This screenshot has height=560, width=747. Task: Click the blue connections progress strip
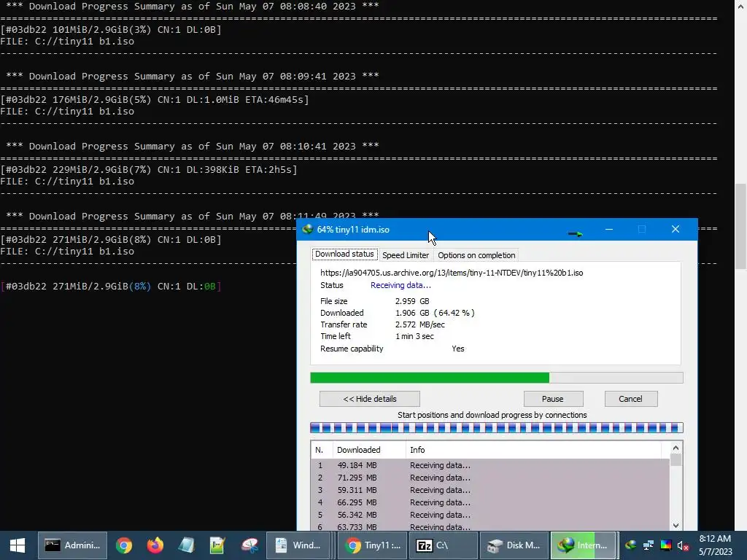coord(496,427)
